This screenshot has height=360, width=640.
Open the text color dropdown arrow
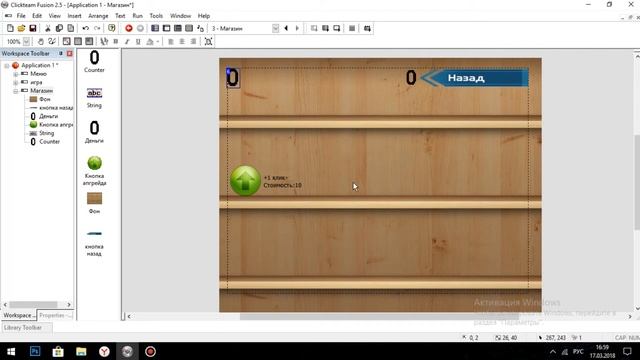coord(158,41)
